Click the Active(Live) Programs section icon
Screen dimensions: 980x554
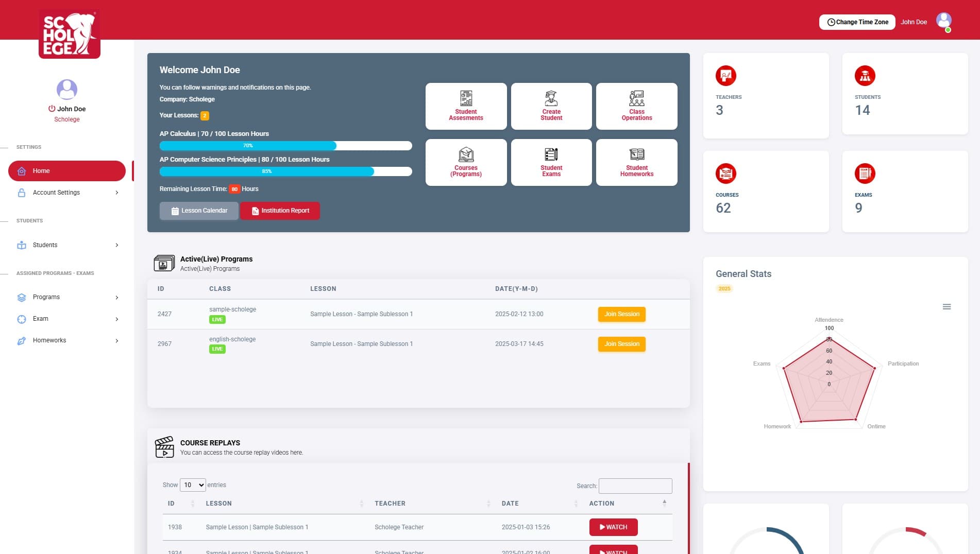(x=164, y=263)
